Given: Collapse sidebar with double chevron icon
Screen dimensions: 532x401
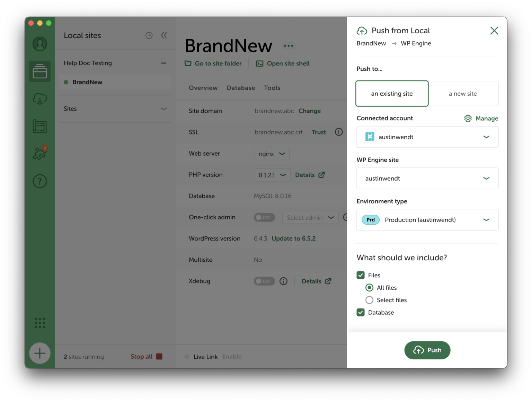Looking at the screenshot, I should [164, 35].
